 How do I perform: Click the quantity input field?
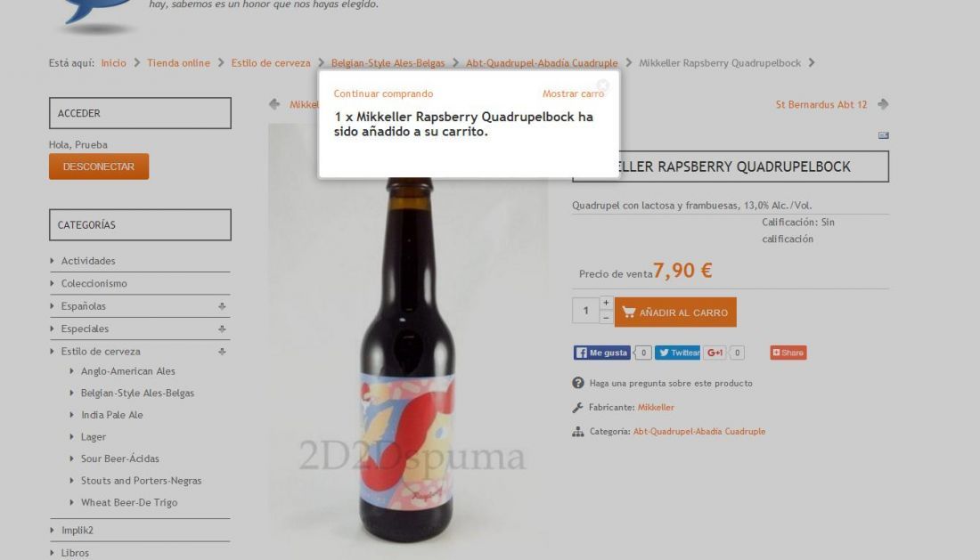click(585, 311)
